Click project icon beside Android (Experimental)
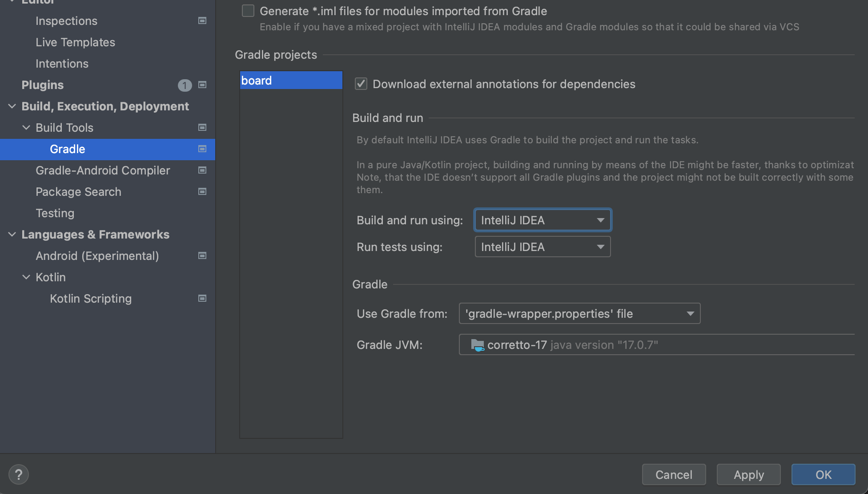This screenshot has width=868, height=494. pyautogui.click(x=202, y=256)
